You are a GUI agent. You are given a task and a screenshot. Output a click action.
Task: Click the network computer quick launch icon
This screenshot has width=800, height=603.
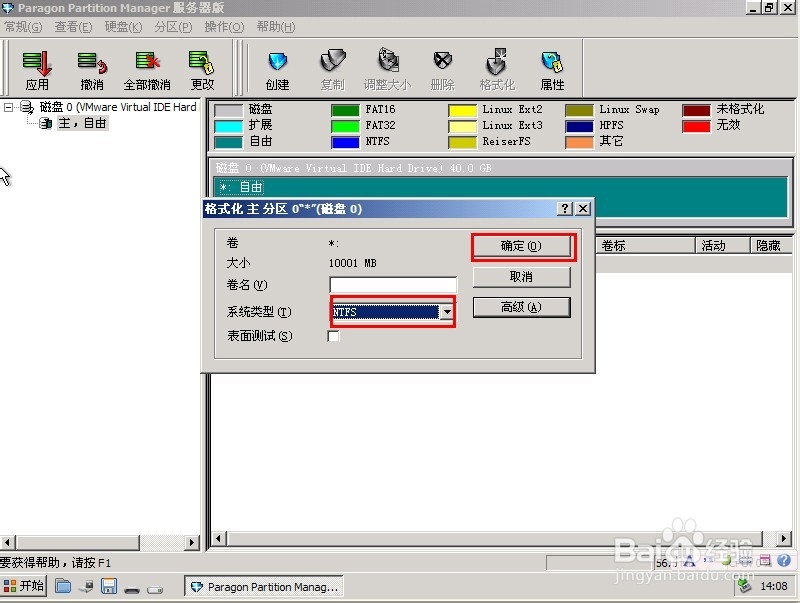tap(87, 587)
